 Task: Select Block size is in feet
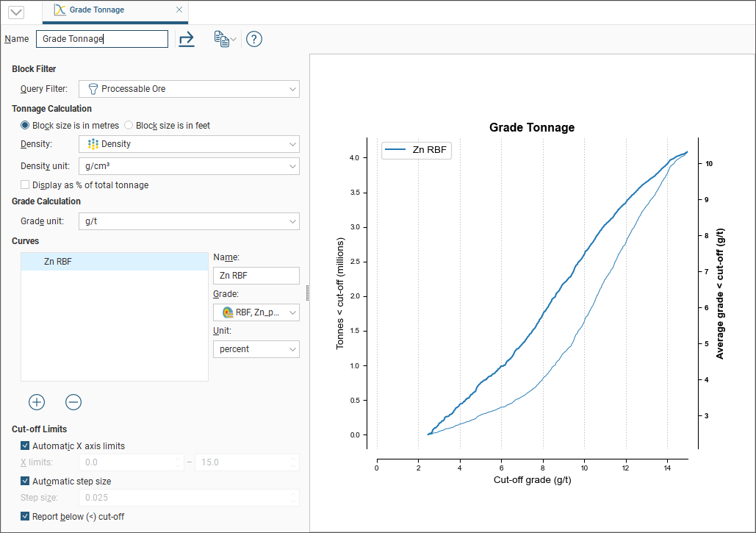click(129, 126)
